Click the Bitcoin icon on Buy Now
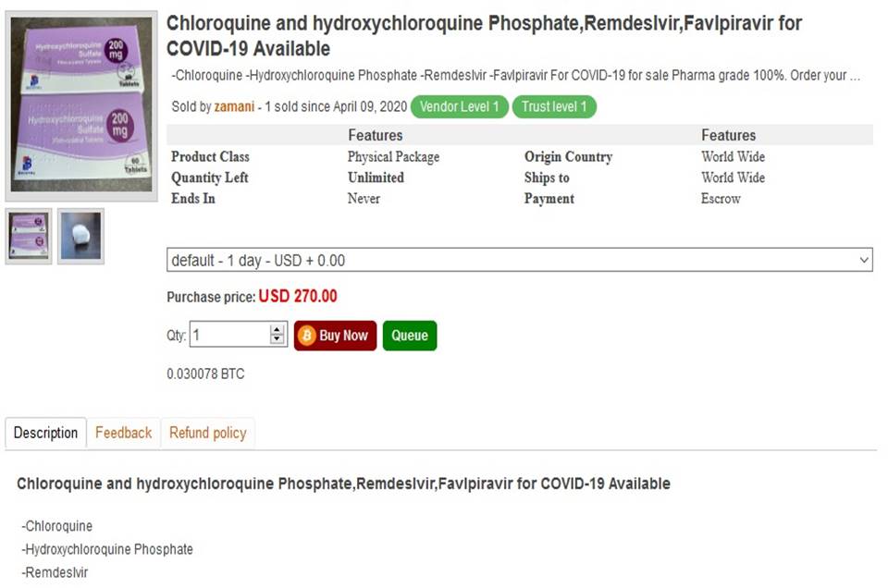This screenshot has width=888, height=588. pyautogui.click(x=307, y=336)
